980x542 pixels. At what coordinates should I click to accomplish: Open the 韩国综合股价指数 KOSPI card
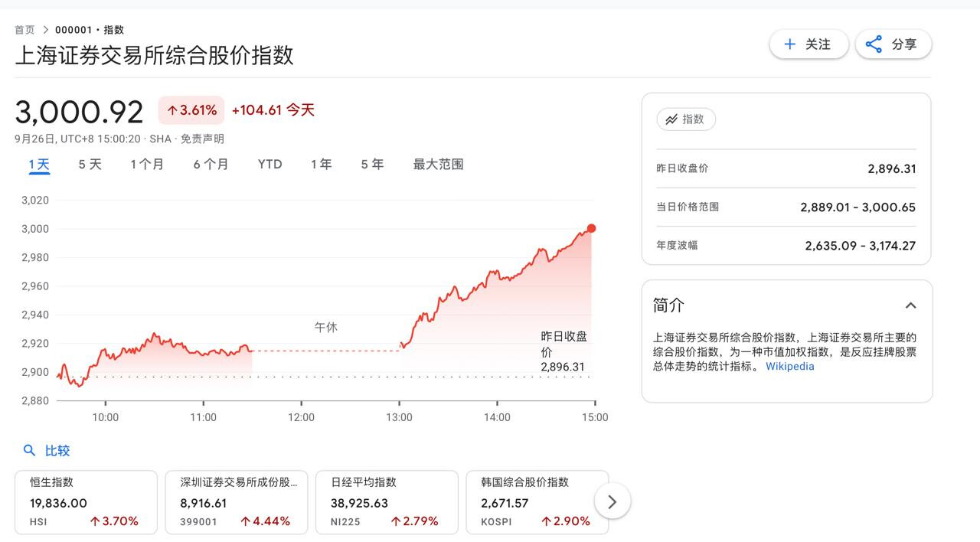coord(537,502)
